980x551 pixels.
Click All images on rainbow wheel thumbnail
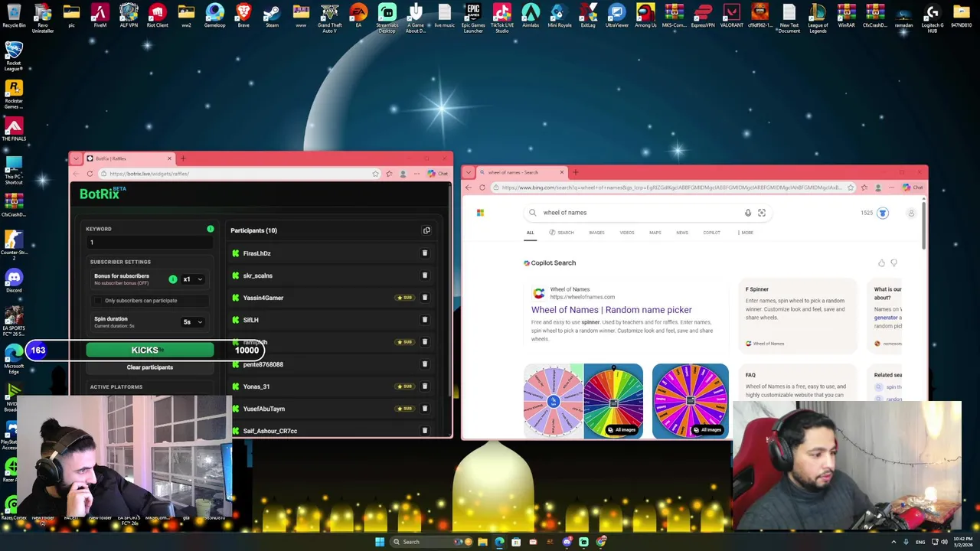[x=622, y=430]
